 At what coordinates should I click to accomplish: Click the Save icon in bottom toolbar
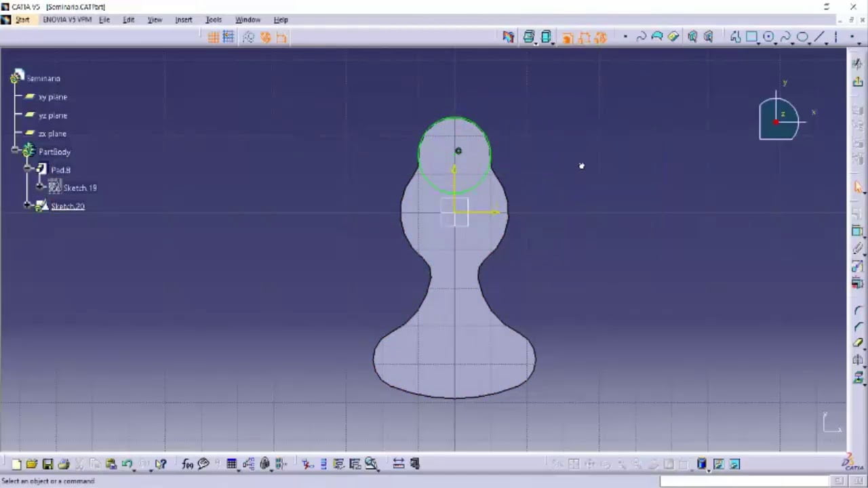(x=47, y=464)
